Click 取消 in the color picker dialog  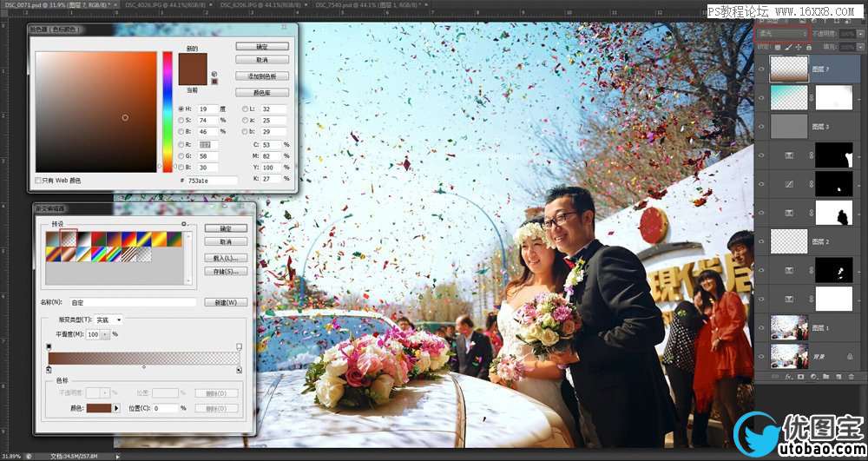[x=262, y=59]
